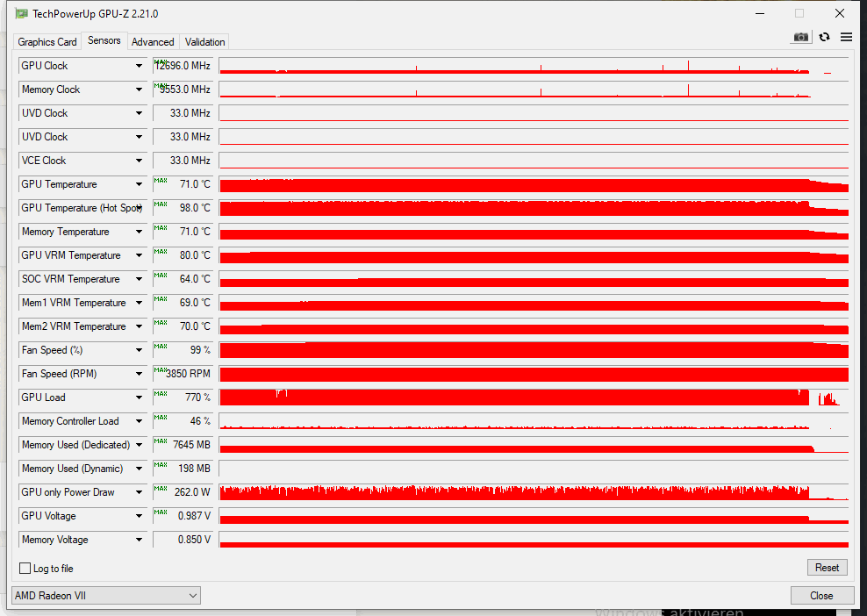This screenshot has width=867, height=616.
Task: Open the GPU Temperature sensor dropdown arrow
Action: coord(139,184)
